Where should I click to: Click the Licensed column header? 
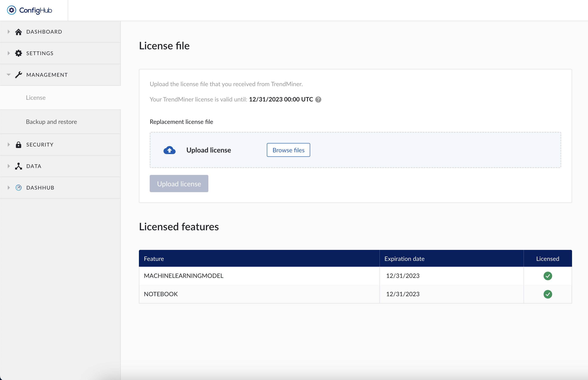point(548,259)
